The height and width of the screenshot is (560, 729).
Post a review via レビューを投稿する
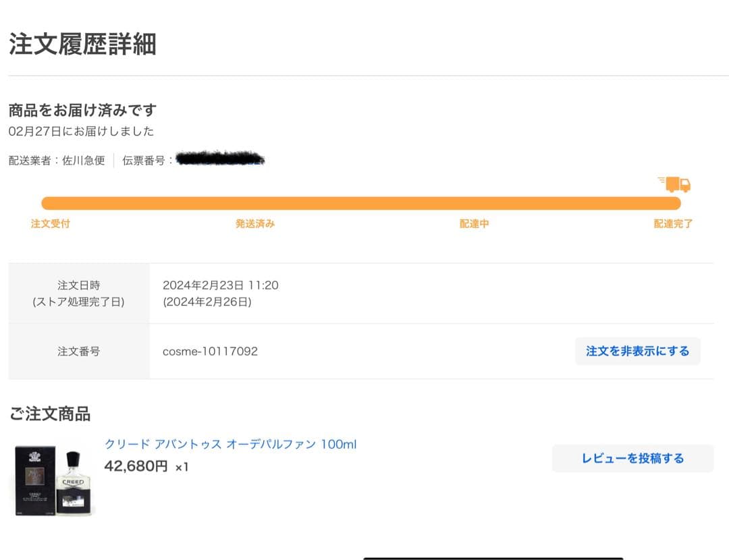(x=632, y=458)
